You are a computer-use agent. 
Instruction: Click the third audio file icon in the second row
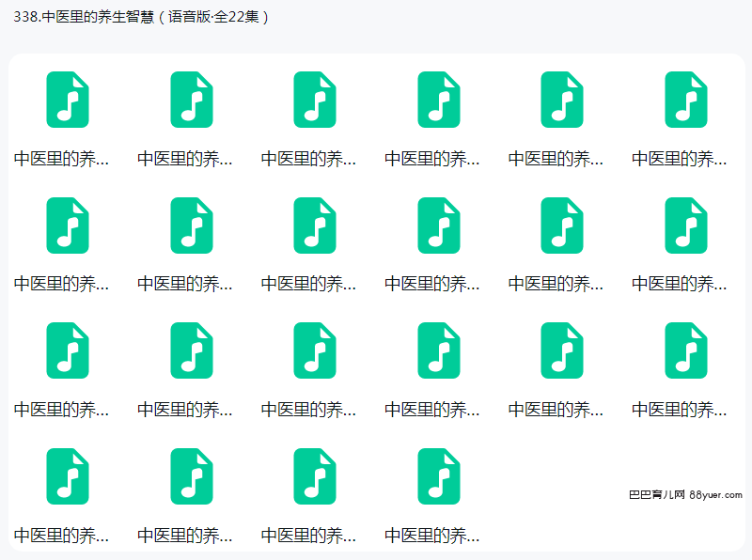315,226
